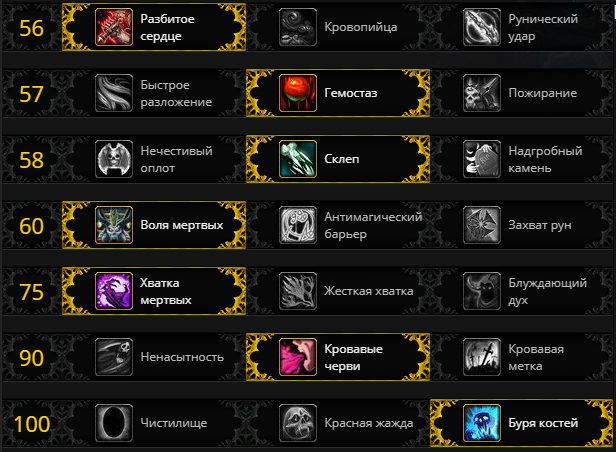Screen dimensions: 616x452
Task: Click the Нечестивый оплот skull icon
Action: [114, 159]
